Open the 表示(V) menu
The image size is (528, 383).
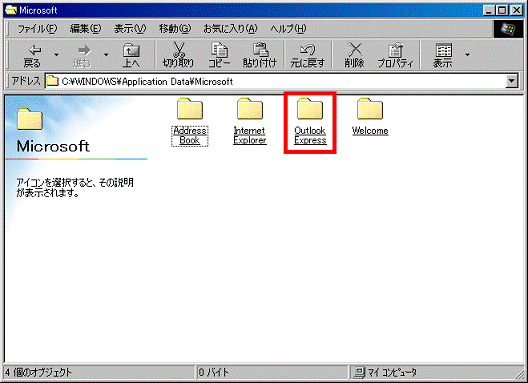130,29
